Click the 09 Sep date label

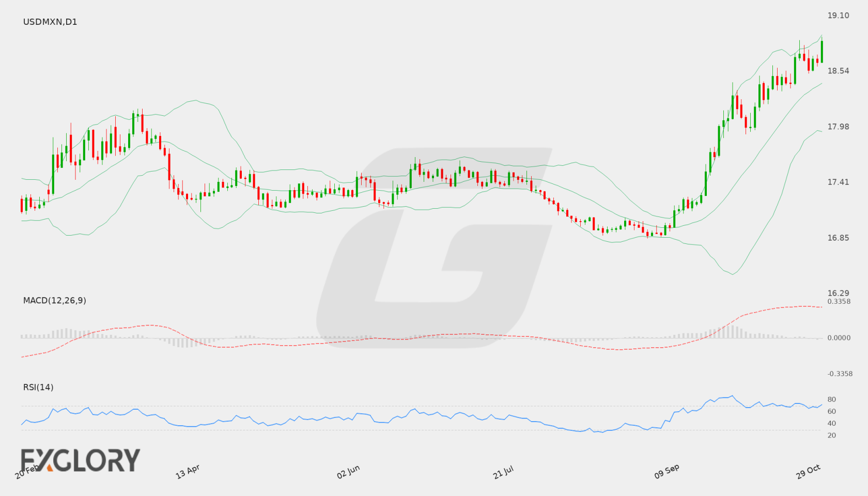pos(667,472)
